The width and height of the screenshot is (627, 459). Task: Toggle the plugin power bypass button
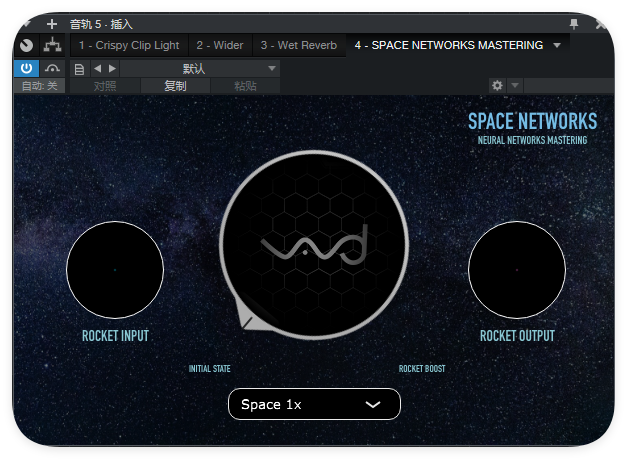26,68
